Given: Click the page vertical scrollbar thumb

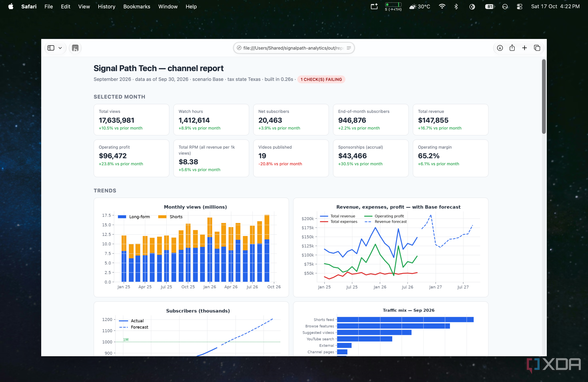Looking at the screenshot, I should (x=544, y=96).
